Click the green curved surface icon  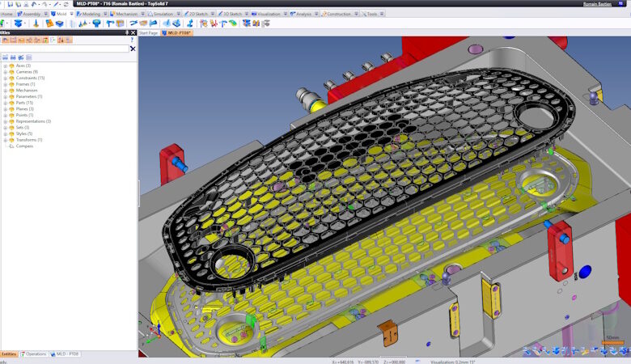[233, 23]
